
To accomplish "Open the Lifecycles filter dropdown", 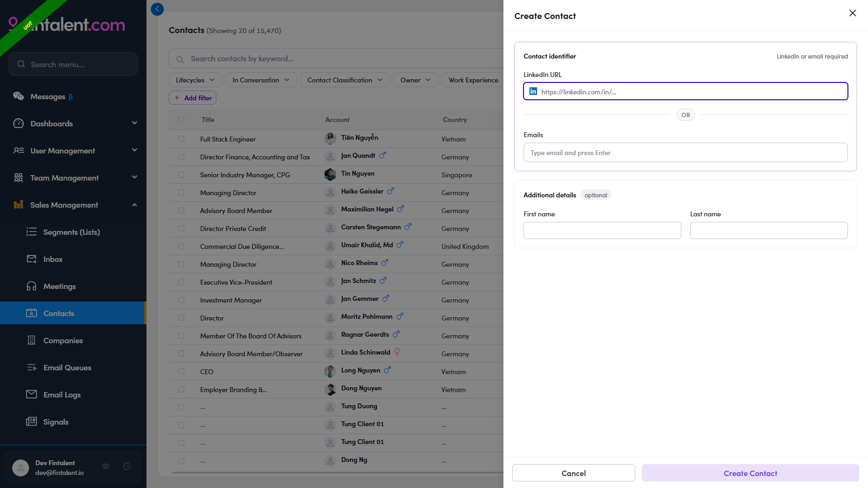I will (x=195, y=80).
